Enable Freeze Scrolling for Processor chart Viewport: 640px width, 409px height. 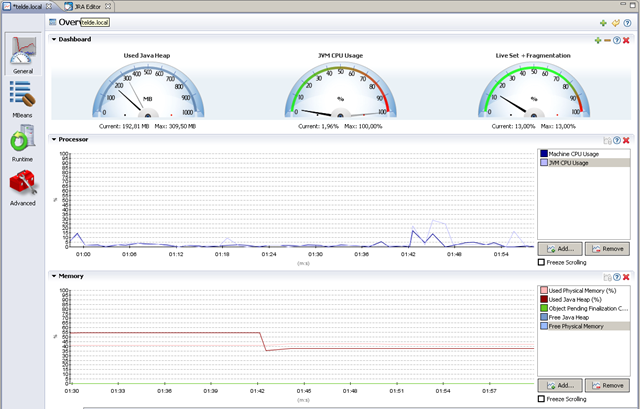tap(541, 262)
